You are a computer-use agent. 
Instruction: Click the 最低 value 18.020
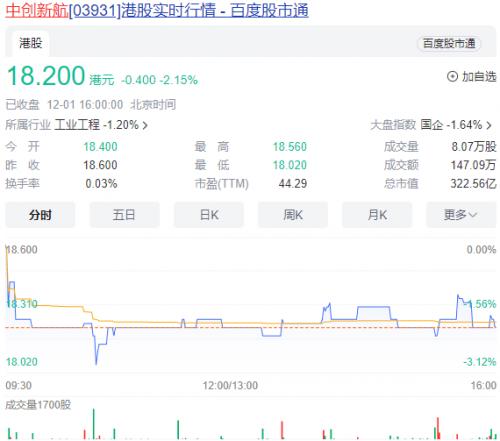pos(290,165)
